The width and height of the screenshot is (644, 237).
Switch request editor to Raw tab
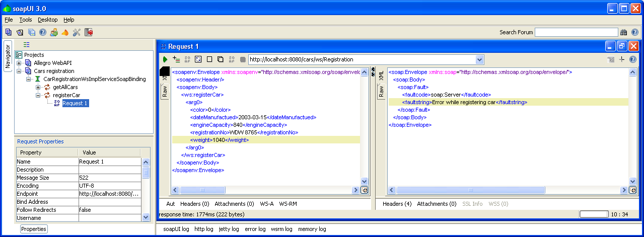coord(165,92)
